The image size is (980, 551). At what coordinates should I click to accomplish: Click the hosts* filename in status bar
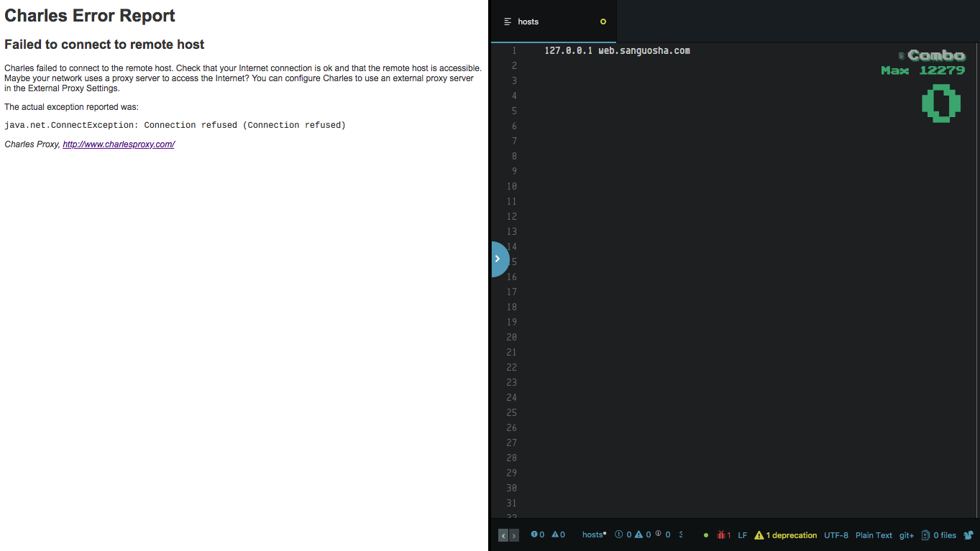[594, 534]
